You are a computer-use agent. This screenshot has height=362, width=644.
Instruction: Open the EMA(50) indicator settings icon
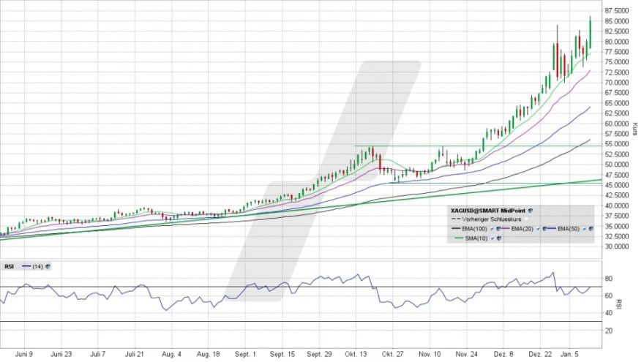click(x=591, y=229)
